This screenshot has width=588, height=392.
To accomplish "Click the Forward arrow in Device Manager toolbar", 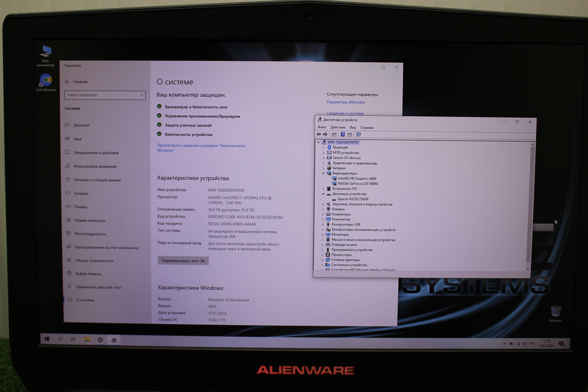I will click(x=325, y=134).
